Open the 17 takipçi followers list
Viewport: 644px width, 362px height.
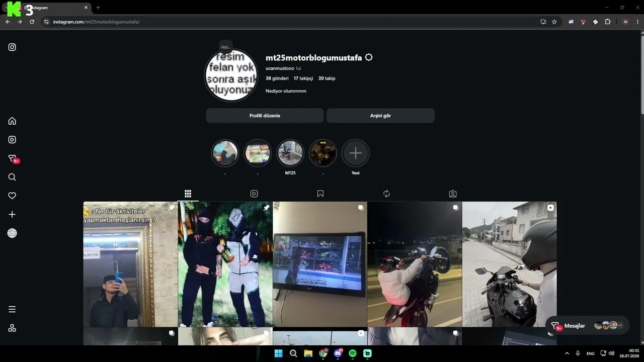pyautogui.click(x=303, y=78)
